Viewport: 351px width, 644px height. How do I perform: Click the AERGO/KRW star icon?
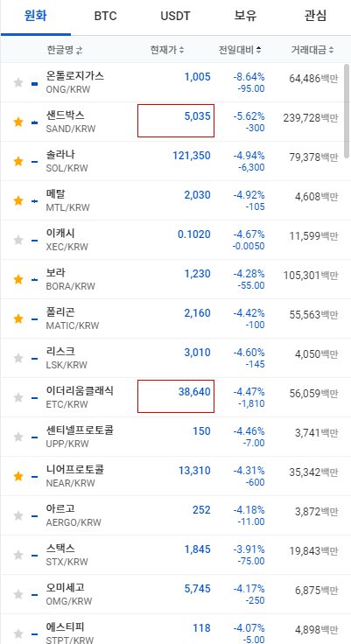coord(18,515)
